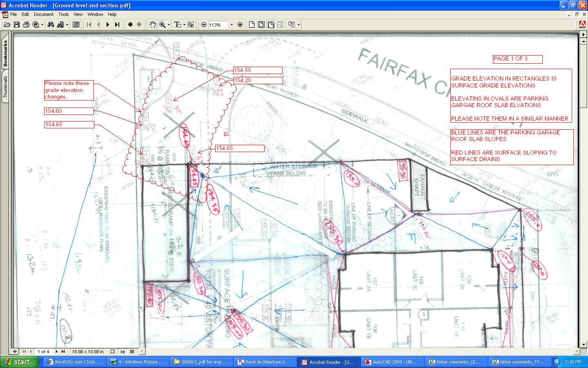Open a file with the Open toolbar icon

(7, 25)
